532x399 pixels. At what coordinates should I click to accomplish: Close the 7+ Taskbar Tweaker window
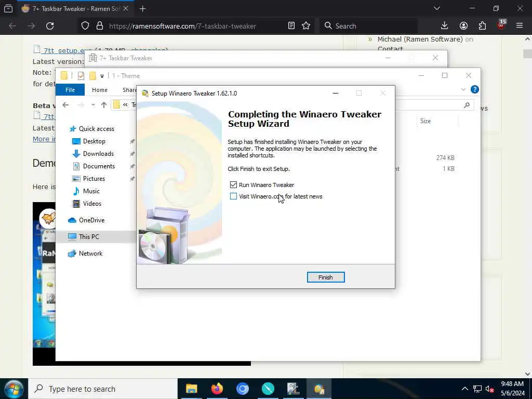(x=435, y=58)
